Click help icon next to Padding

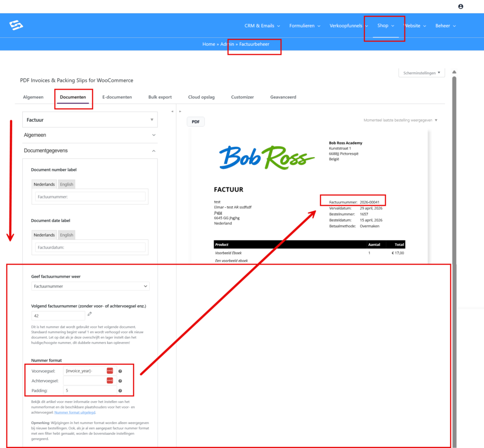click(x=120, y=391)
